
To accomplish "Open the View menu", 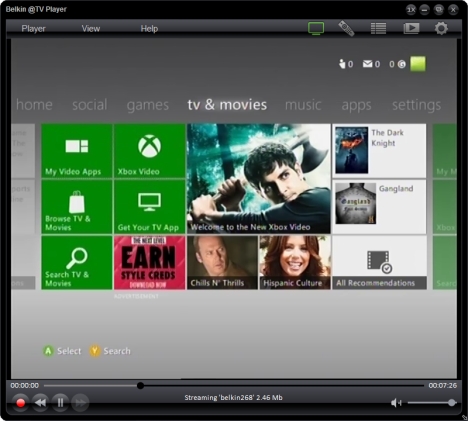I will point(91,29).
